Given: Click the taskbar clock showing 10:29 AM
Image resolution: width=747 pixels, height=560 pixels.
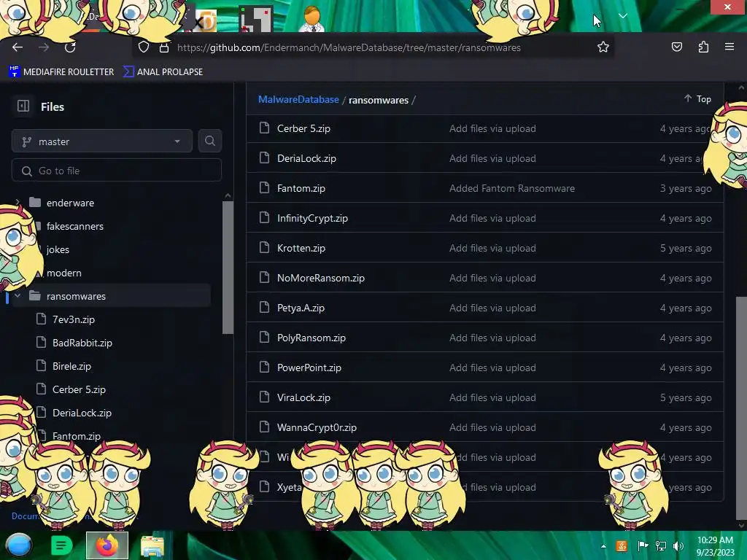Looking at the screenshot, I should coord(715,545).
